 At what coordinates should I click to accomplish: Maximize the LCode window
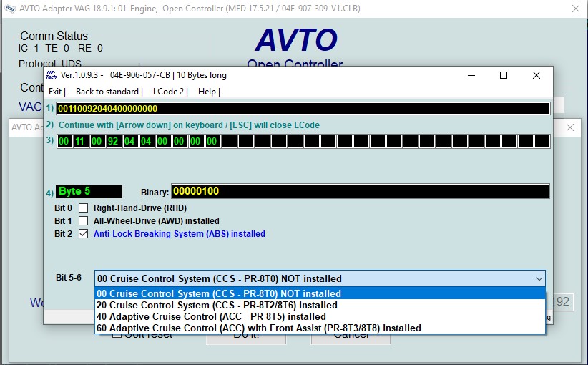[504, 75]
